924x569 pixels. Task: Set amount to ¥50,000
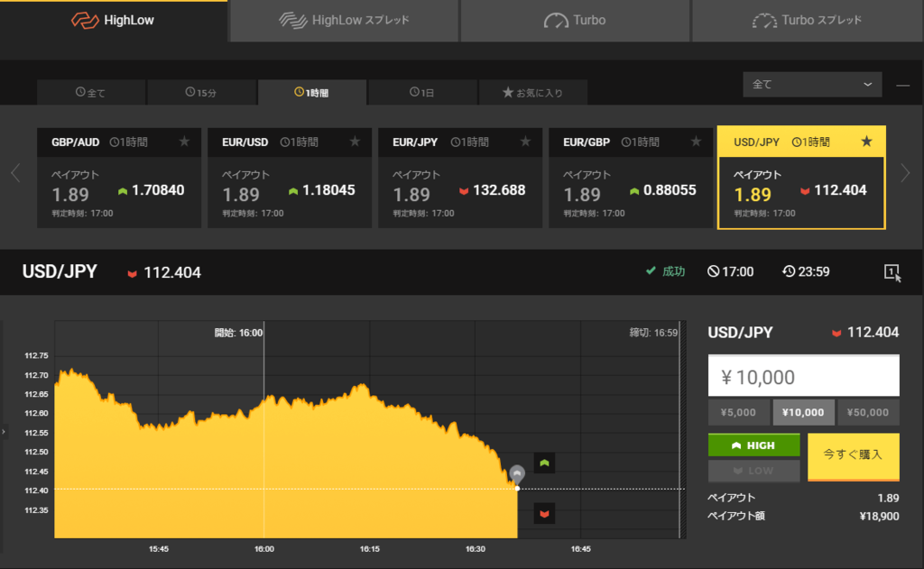coord(868,412)
